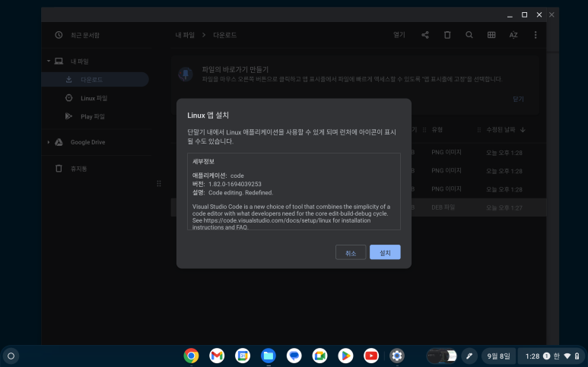Click 내 파일 breadcrumb

coord(185,35)
